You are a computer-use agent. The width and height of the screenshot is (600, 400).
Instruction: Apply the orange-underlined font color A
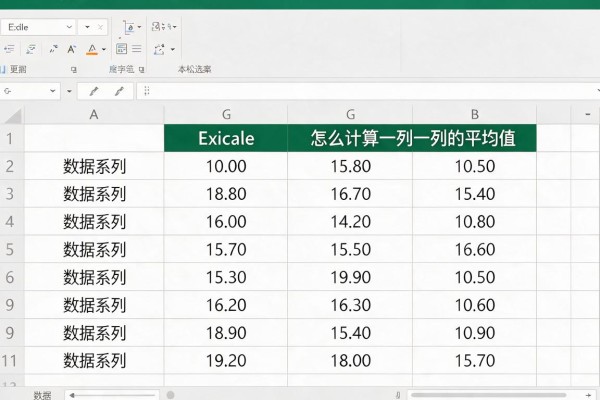pos(92,49)
